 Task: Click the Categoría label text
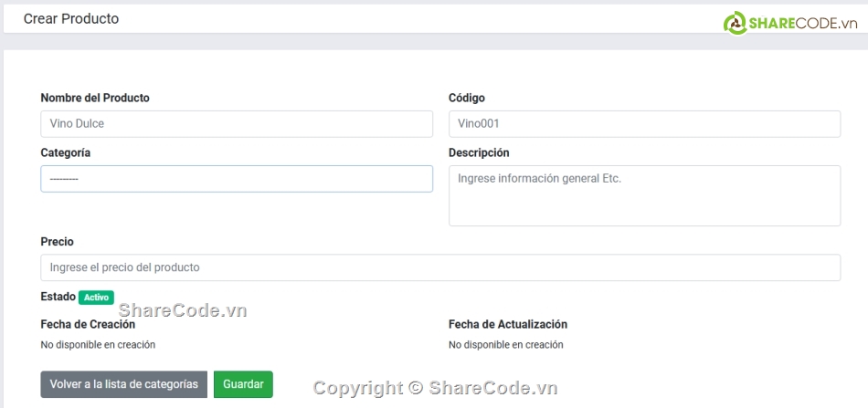coord(66,152)
